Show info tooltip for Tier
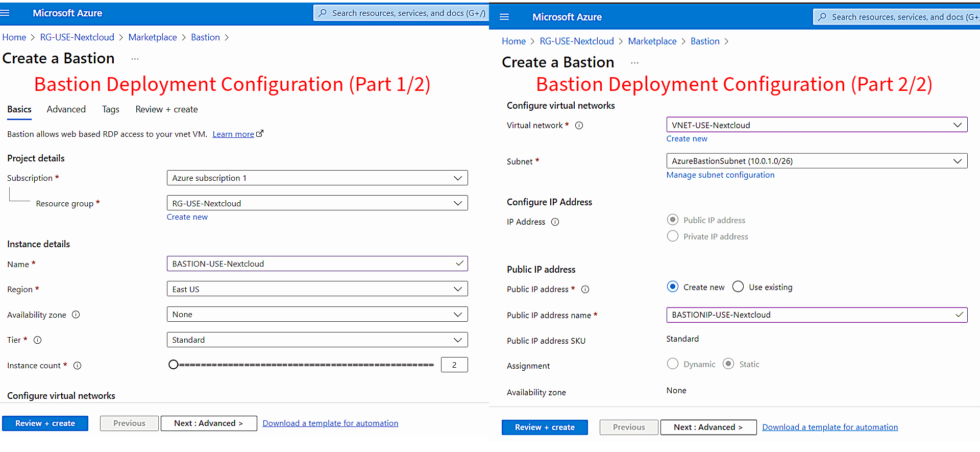 pyautogui.click(x=37, y=340)
